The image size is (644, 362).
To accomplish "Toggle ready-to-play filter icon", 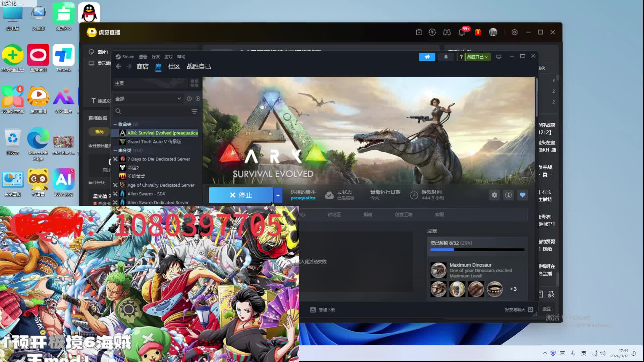I will [x=198, y=99].
